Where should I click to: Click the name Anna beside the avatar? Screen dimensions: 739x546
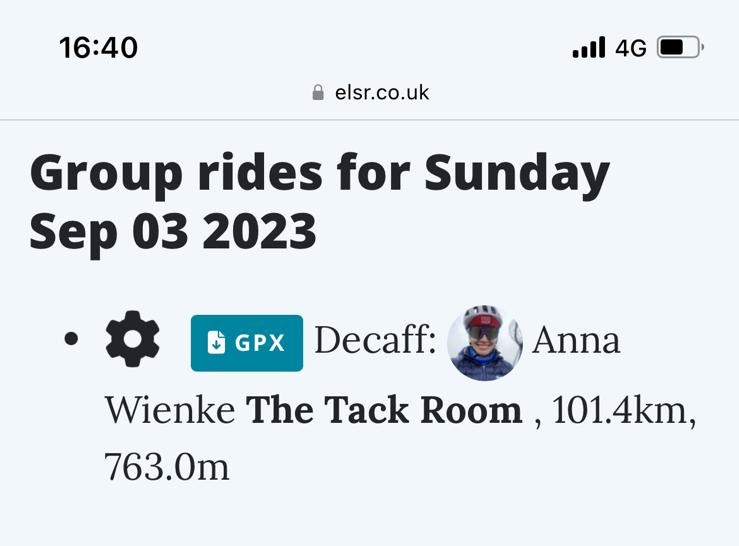[x=576, y=340]
